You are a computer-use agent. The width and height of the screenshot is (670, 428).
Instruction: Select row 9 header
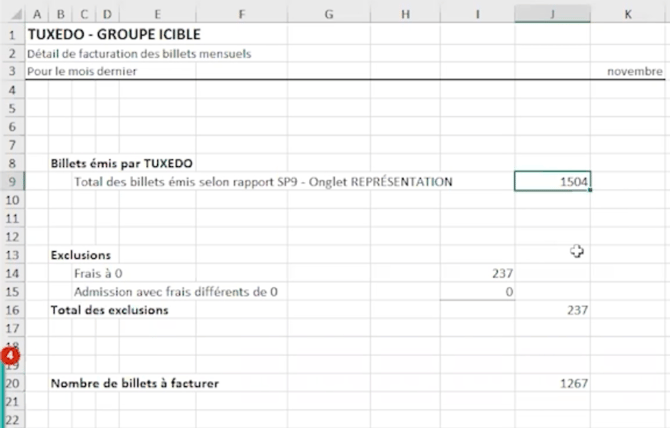pyautogui.click(x=12, y=182)
